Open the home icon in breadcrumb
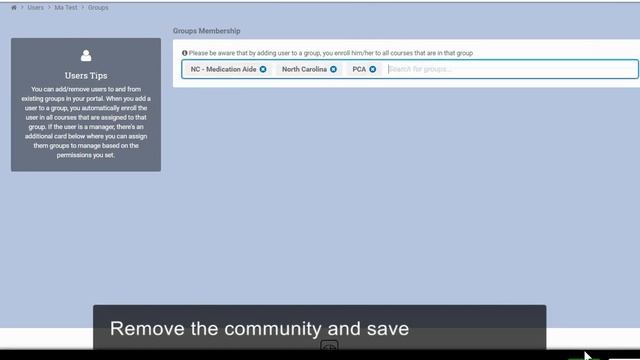The width and height of the screenshot is (640, 360). 14,8
